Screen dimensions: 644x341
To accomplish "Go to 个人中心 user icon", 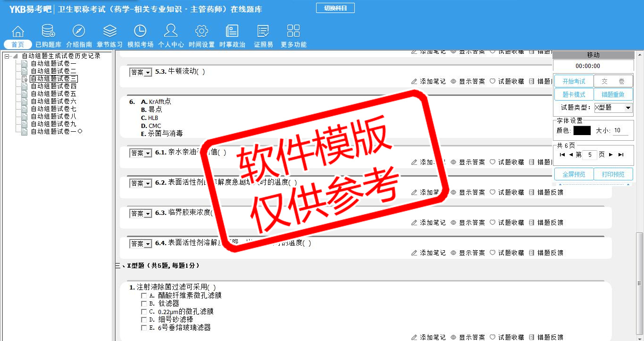I will pos(171,32).
